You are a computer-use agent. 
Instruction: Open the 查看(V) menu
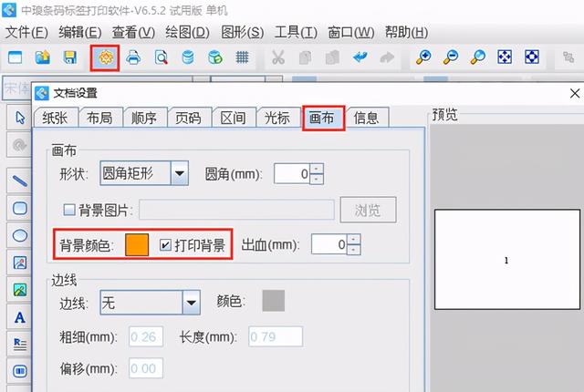(x=133, y=32)
